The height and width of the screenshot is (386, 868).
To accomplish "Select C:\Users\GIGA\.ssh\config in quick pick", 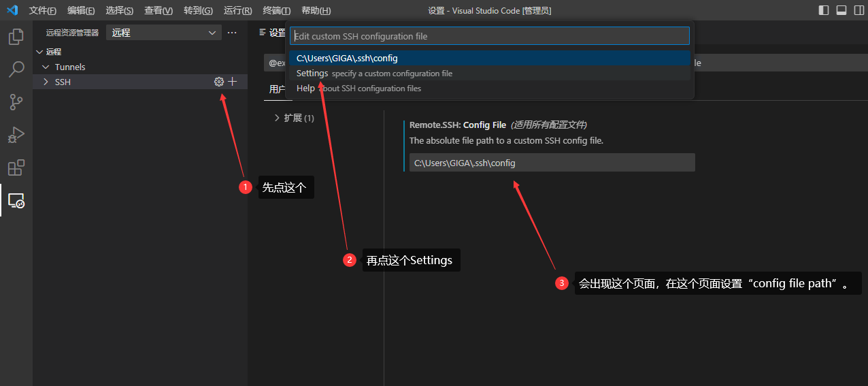I will tap(490, 58).
